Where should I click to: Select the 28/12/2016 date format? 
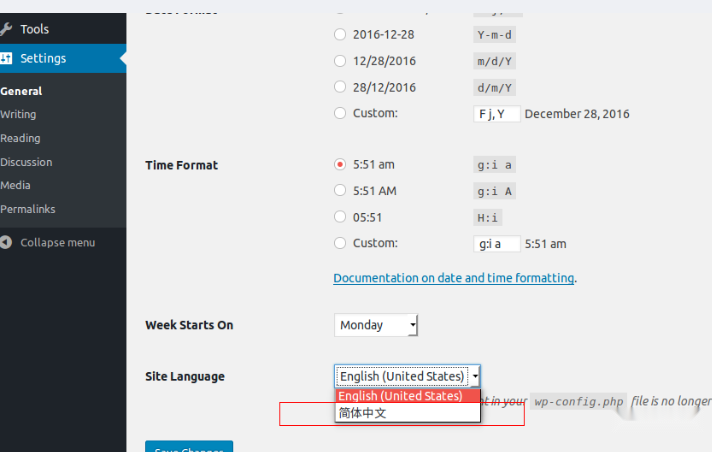340,87
